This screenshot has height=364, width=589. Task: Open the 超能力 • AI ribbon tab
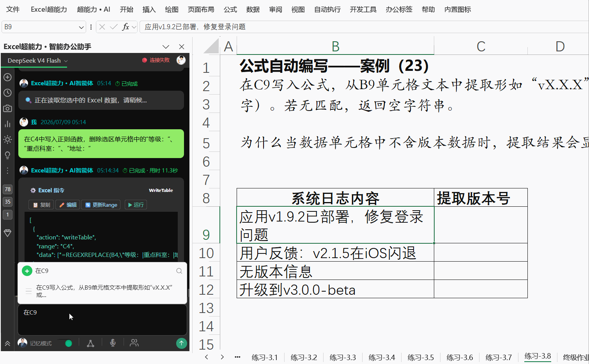pos(94,9)
